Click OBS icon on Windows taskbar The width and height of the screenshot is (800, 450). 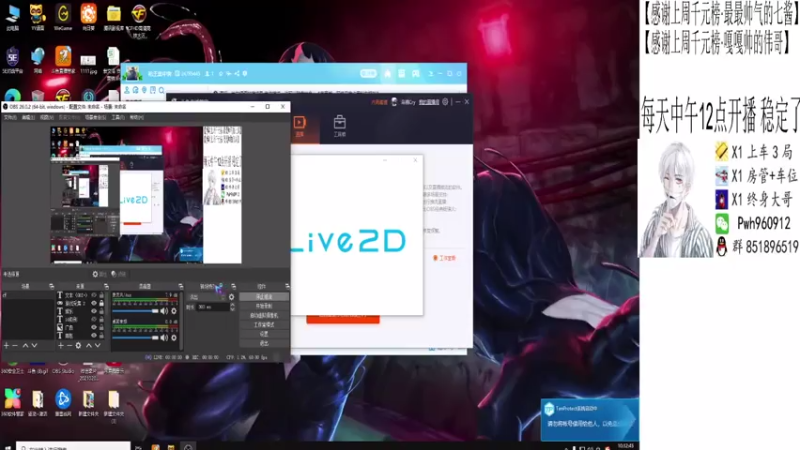188,447
